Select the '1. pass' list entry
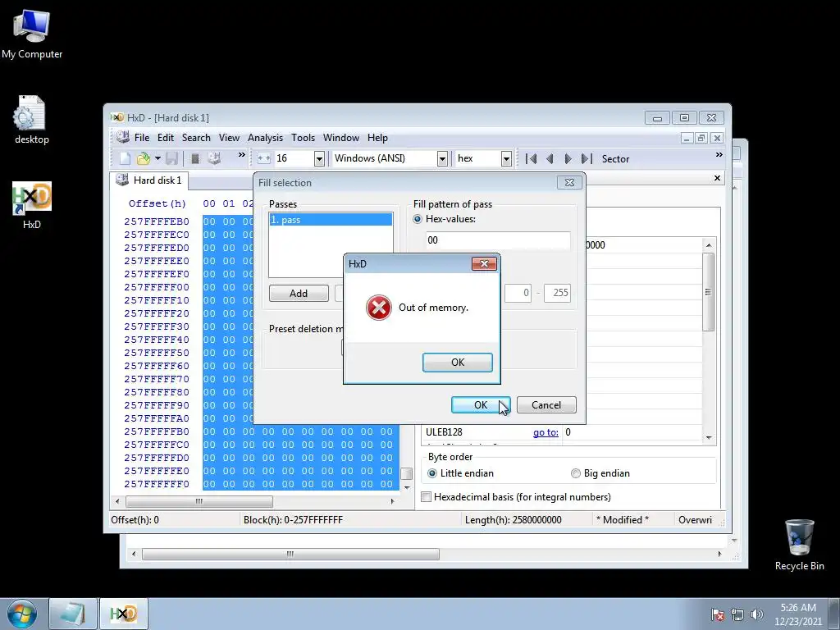 (x=331, y=220)
